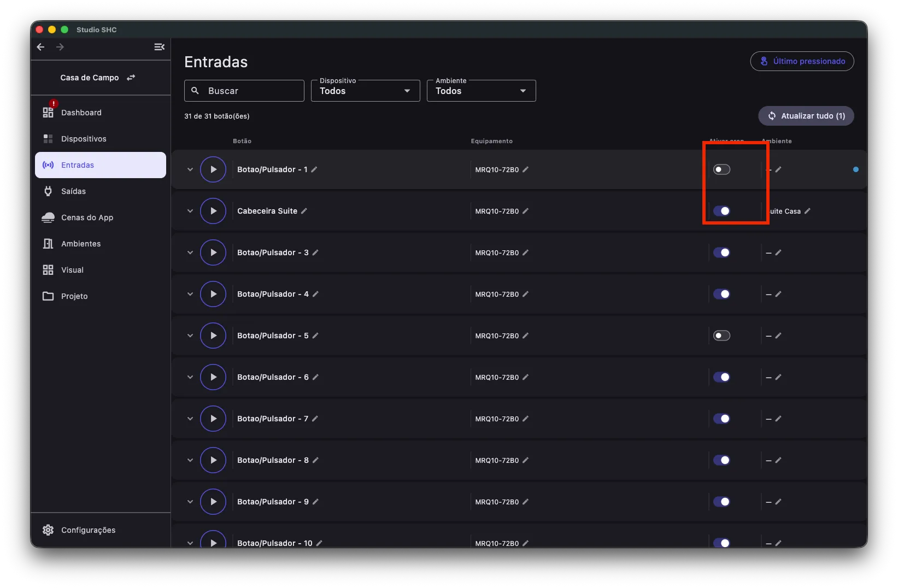Edit ambiente pencil for Botao/Pulsador - 6
898x588 pixels.
[x=778, y=377]
